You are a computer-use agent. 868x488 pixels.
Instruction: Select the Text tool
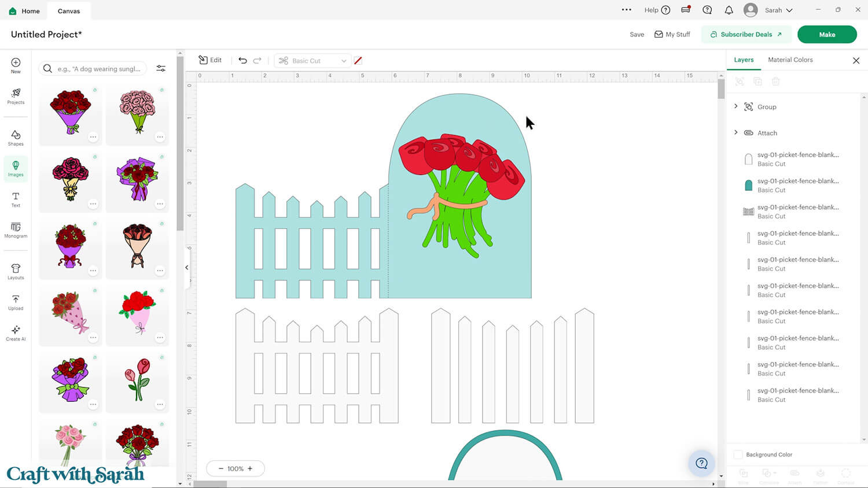pos(16,199)
